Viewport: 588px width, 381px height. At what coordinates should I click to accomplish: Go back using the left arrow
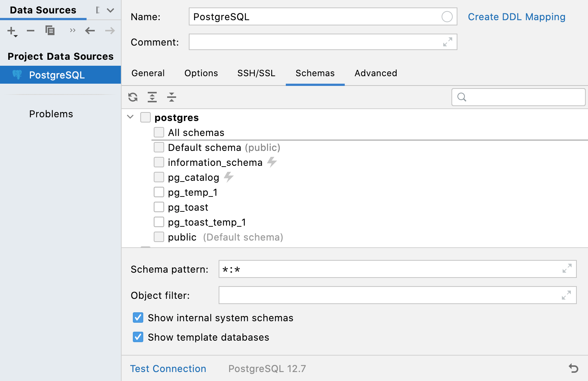[90, 31]
